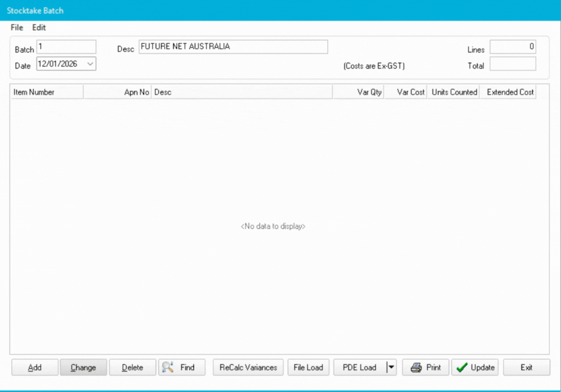Click the Desc field containing FUTURE NET AUSTRALIA
561x392 pixels.
233,47
